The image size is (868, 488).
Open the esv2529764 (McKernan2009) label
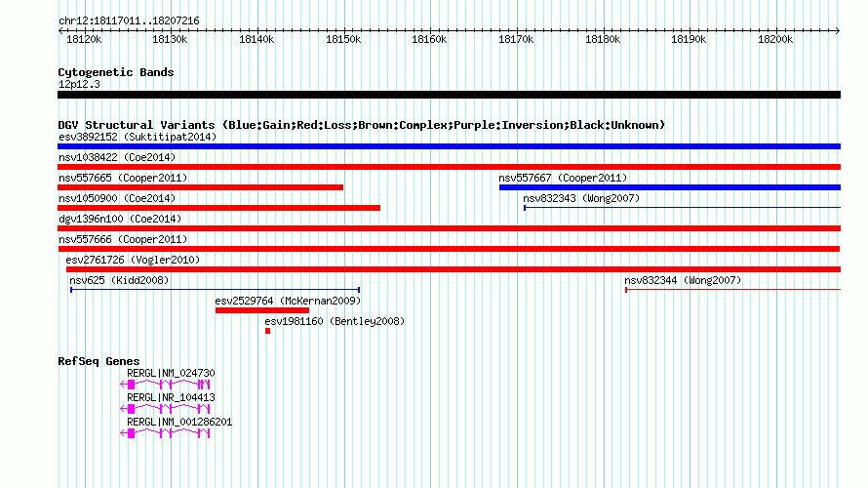coord(288,301)
